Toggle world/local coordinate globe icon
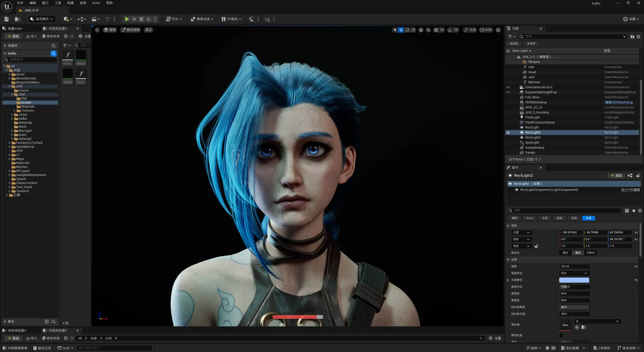Viewport: 644px width, 352px height. (x=421, y=30)
